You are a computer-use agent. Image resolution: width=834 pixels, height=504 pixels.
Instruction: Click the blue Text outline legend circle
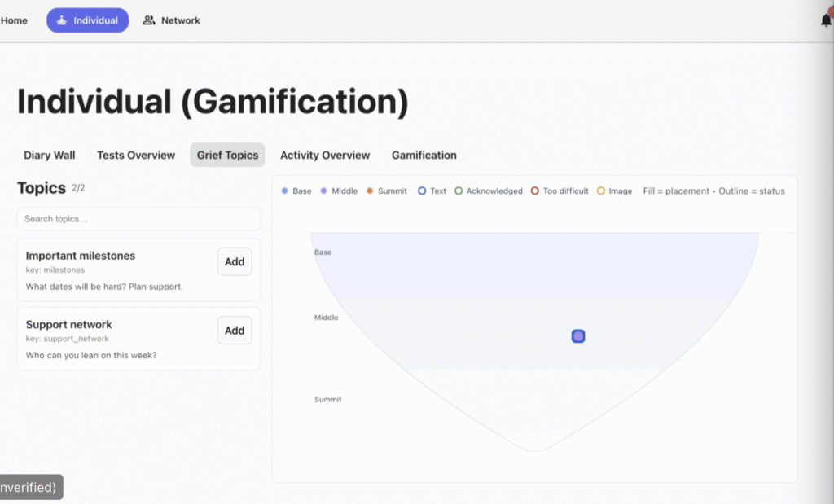[422, 191]
